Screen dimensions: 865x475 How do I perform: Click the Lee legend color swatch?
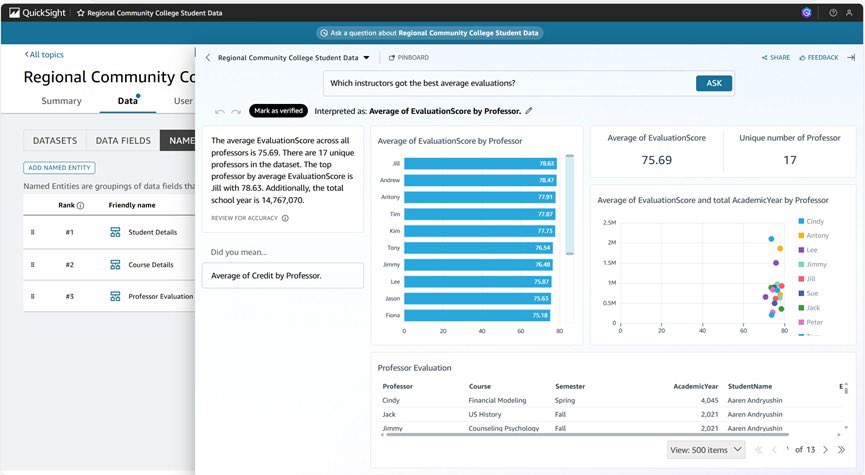point(801,250)
